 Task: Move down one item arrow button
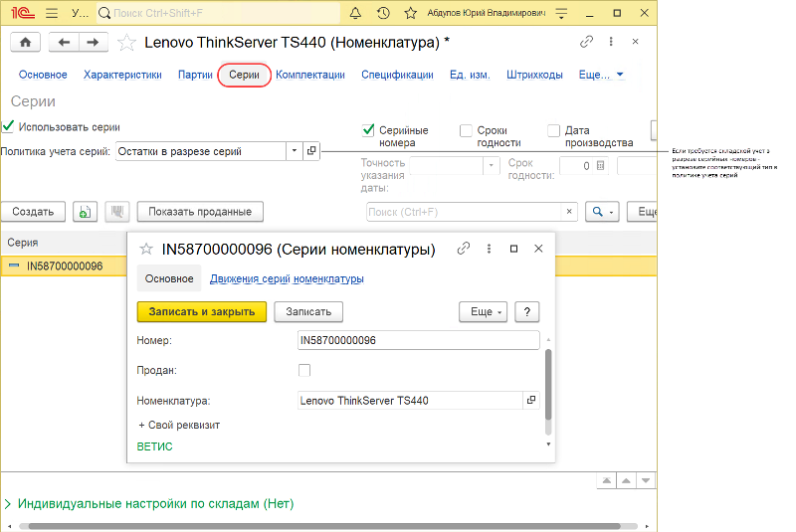646,480
